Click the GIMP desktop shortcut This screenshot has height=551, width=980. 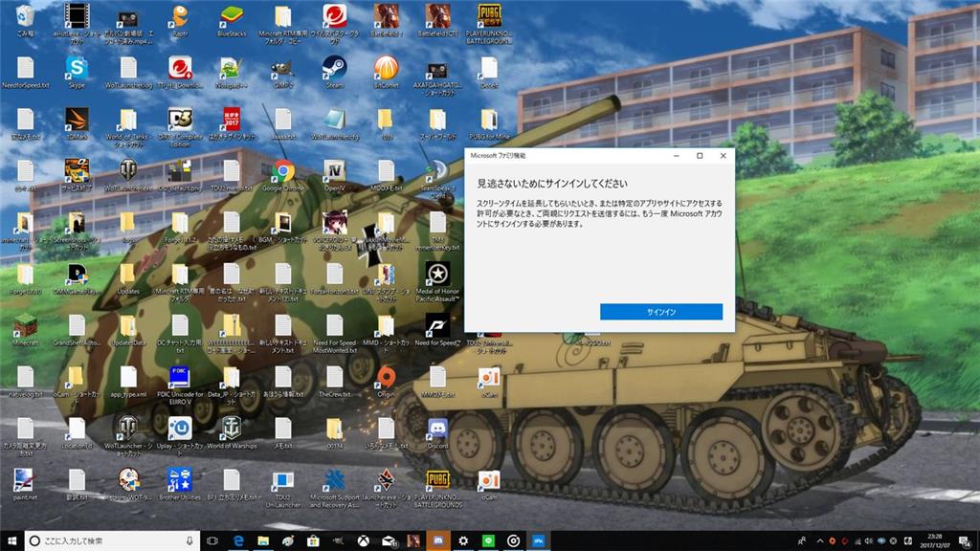pos(283,73)
